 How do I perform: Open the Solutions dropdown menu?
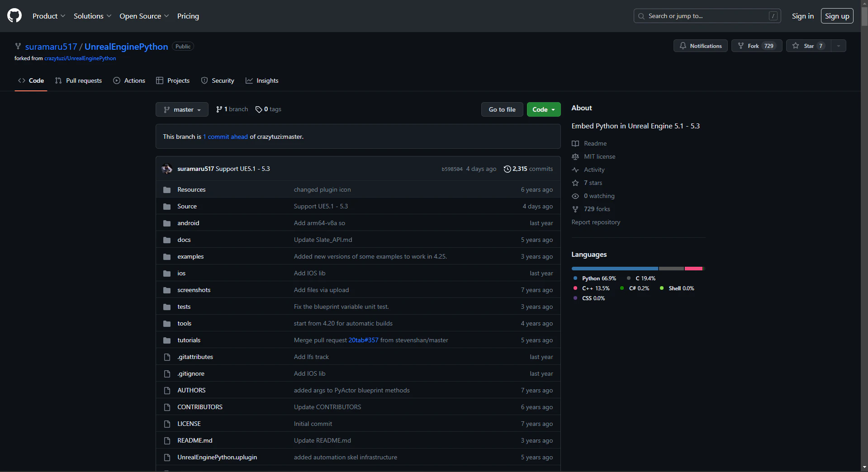[x=92, y=16]
